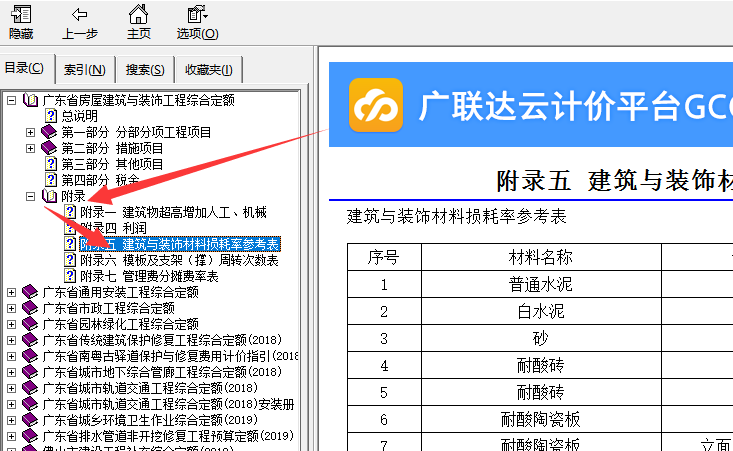Click the topic icon beside 附录六
733x451 pixels.
click(x=70, y=260)
